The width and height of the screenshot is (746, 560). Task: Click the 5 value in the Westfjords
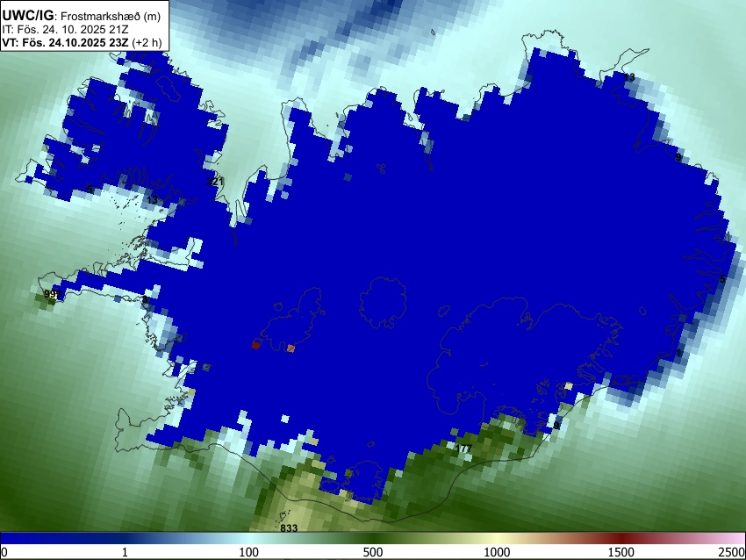tap(90, 190)
